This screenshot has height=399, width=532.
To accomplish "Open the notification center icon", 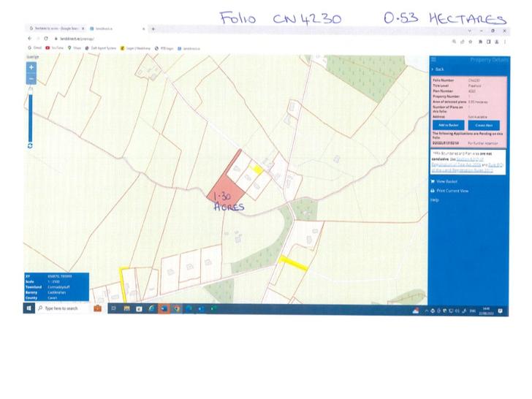I will pos(501,311).
